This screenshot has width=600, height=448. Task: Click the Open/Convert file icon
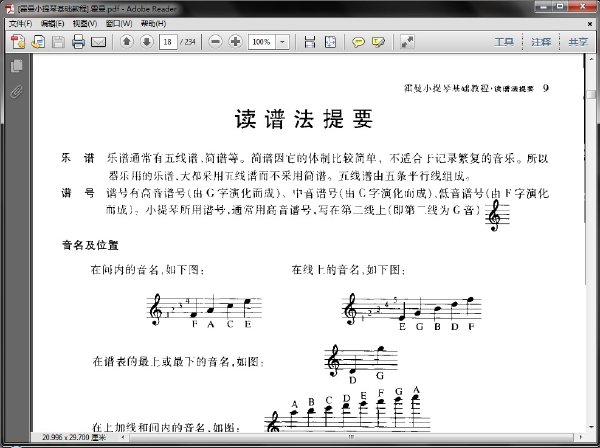click(38, 42)
